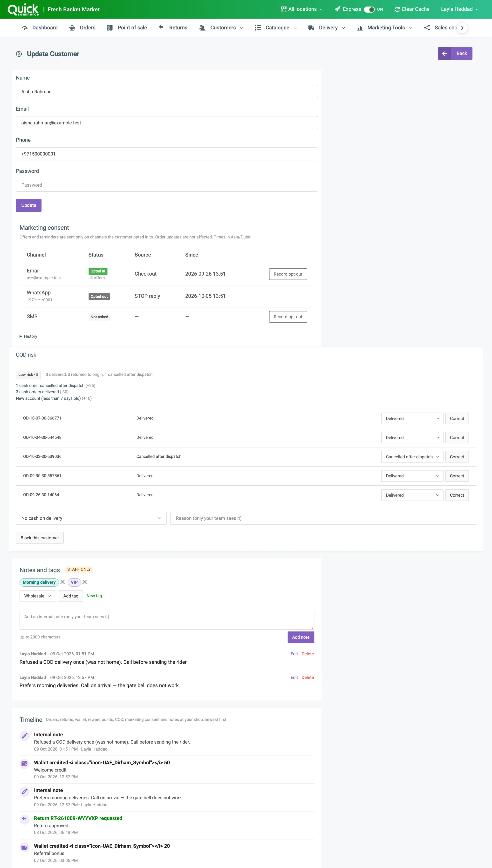Image resolution: width=492 pixels, height=868 pixels.
Task: Expand the marketing consent History
Action: click(28, 336)
